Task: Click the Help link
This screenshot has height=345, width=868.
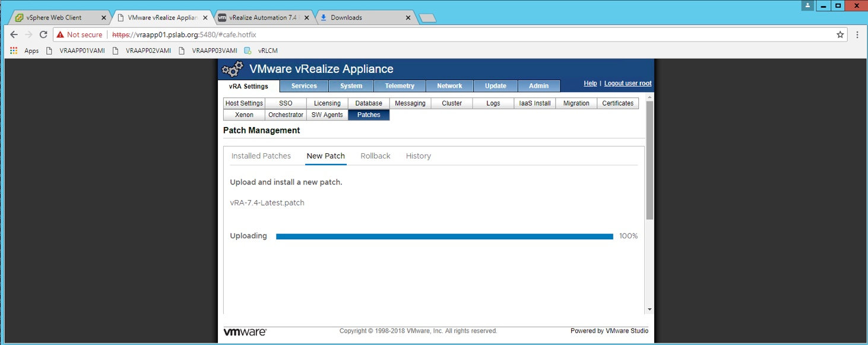Action: coord(590,83)
